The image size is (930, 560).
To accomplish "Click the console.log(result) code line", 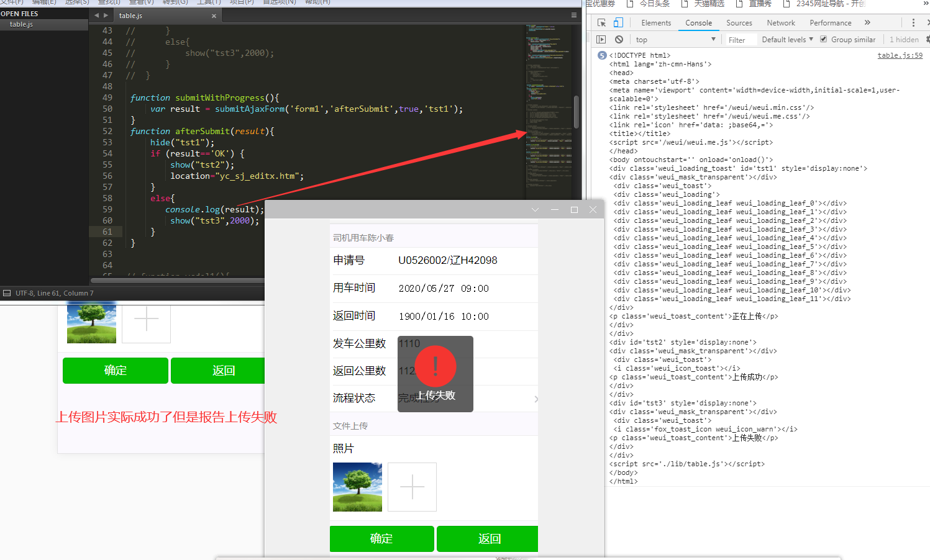I will coord(214,209).
